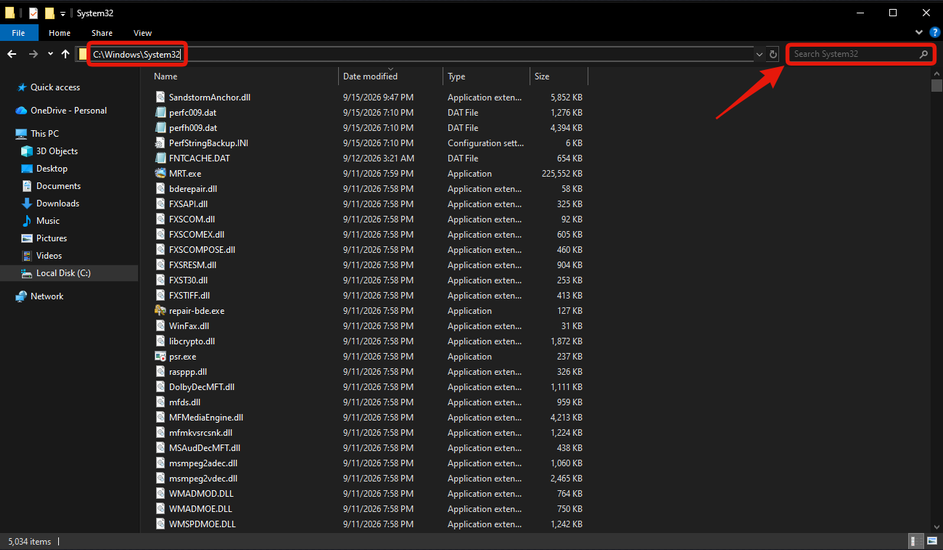The height and width of the screenshot is (550, 943).
Task: Open the 3D Objects folder
Action: click(x=57, y=151)
